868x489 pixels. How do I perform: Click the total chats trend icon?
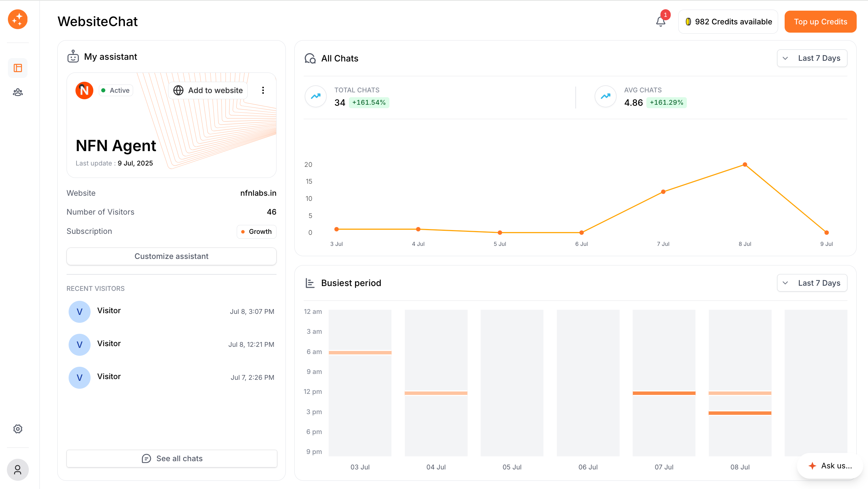316,96
